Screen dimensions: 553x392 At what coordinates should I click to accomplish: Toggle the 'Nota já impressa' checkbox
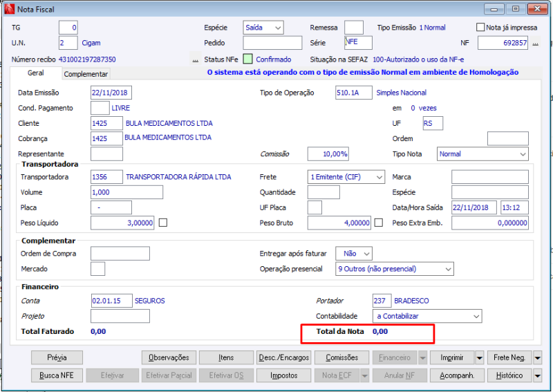point(480,27)
